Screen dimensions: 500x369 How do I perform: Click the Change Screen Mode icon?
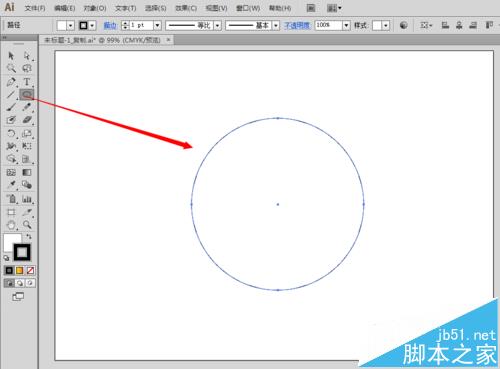(x=18, y=296)
